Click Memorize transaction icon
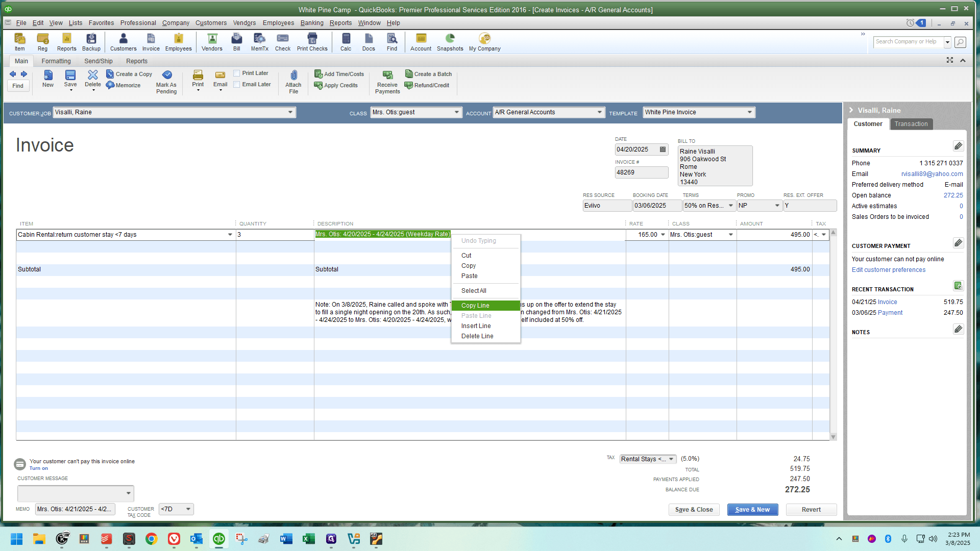The image size is (980, 551). pyautogui.click(x=123, y=85)
